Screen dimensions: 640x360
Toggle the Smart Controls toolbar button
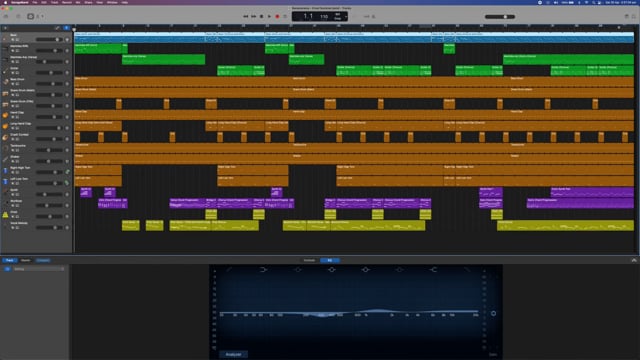click(31, 16)
